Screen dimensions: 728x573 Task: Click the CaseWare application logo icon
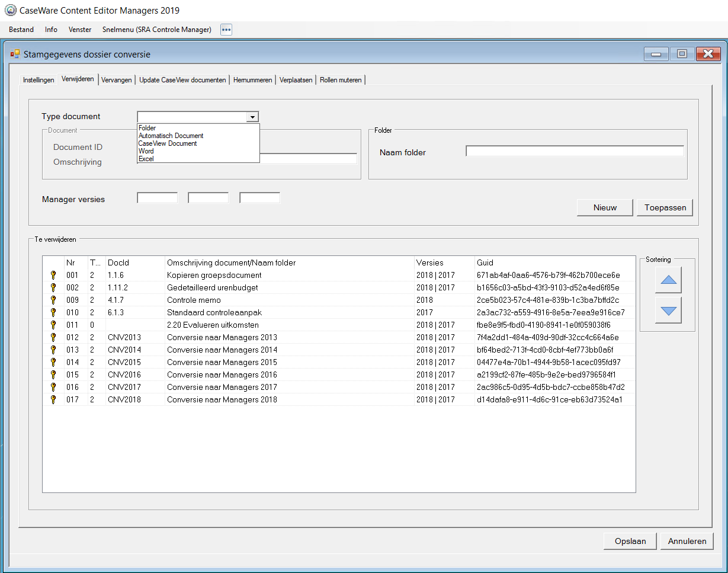tap(10, 10)
